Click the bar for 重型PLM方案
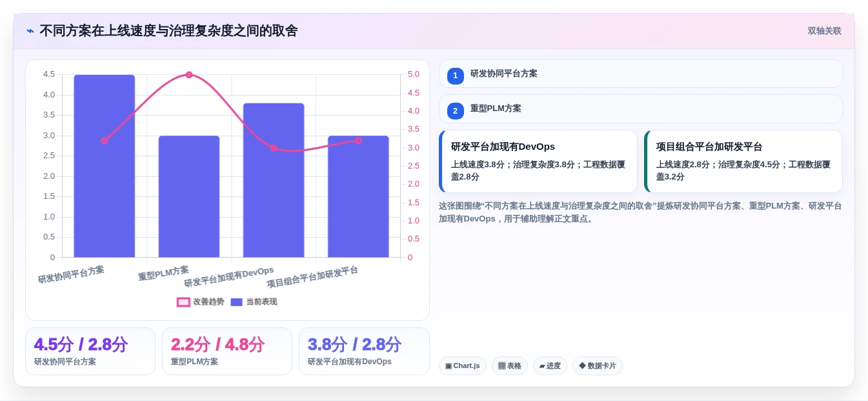Viewport: 868px width, 401px height. tap(189, 196)
